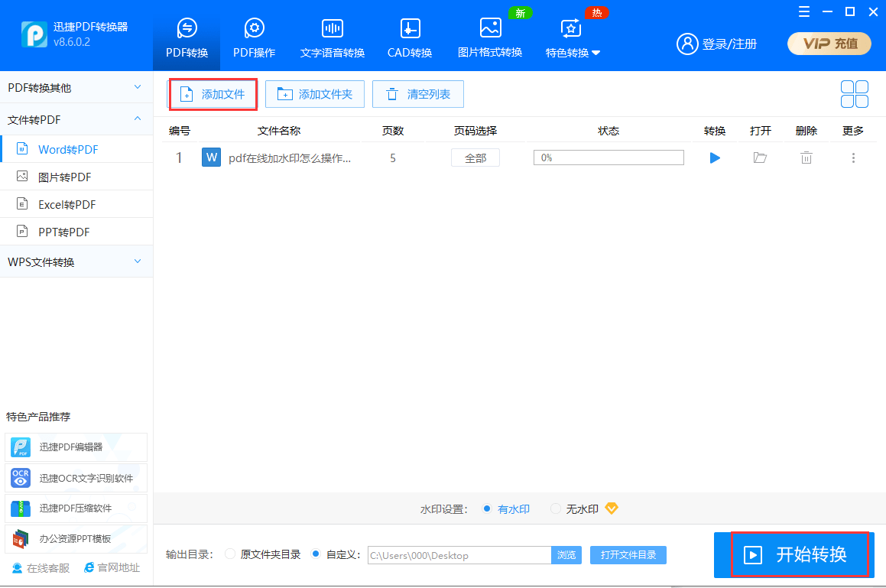Select the 自定义 output radio button
This screenshot has width=886, height=588.
pos(316,554)
